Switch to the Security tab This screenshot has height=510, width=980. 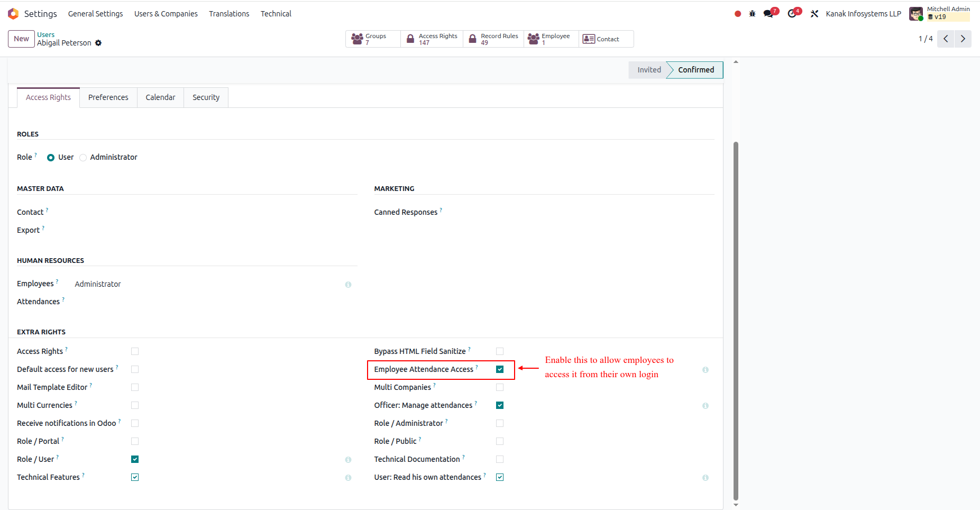(206, 97)
